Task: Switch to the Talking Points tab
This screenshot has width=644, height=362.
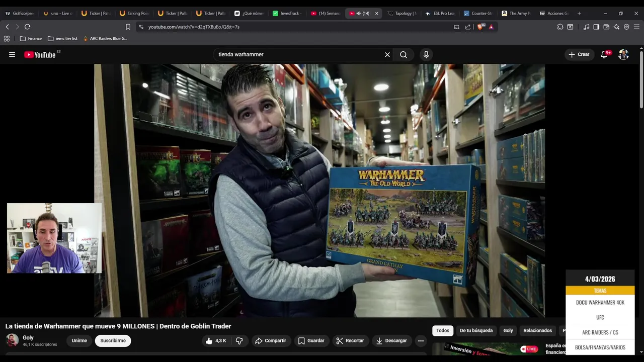Action: coord(134,14)
